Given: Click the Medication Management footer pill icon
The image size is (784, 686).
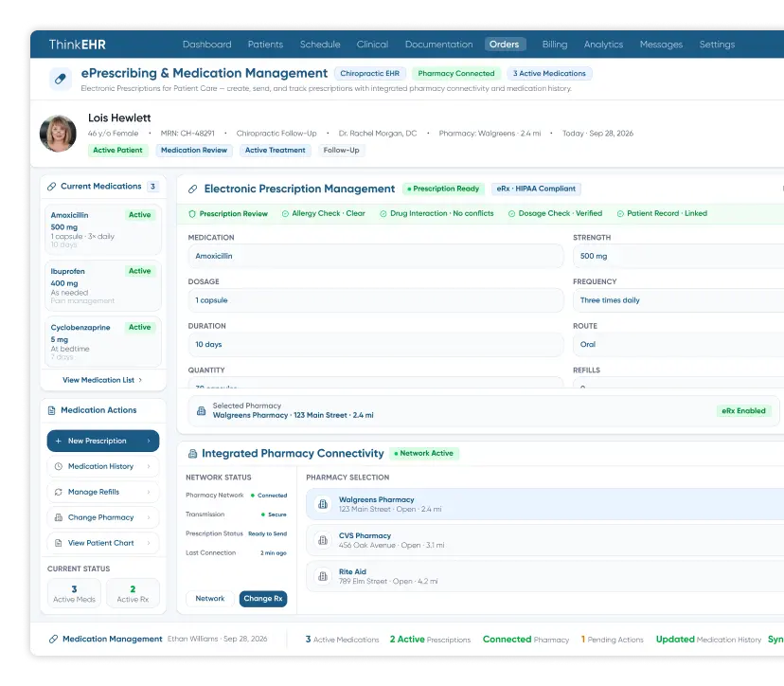Looking at the screenshot, I should [x=53, y=639].
